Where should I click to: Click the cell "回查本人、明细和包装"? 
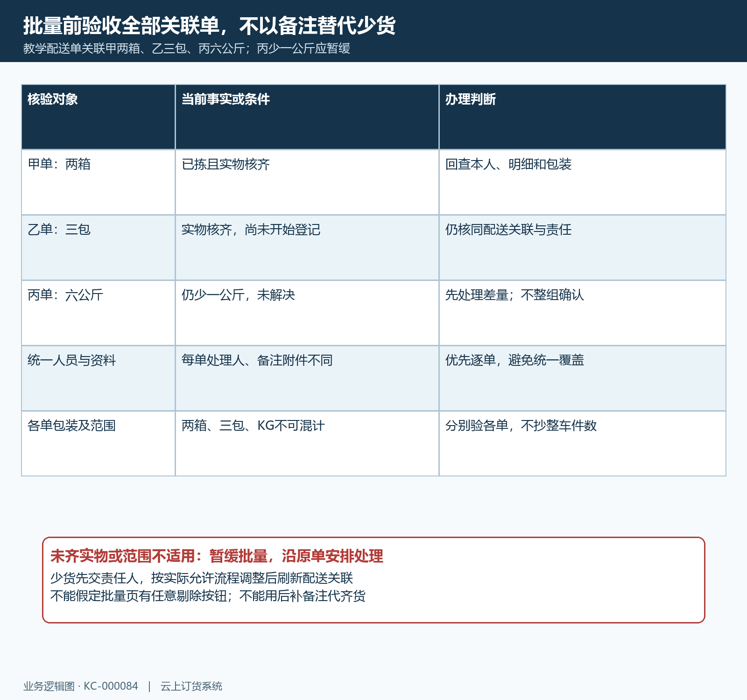click(583, 182)
